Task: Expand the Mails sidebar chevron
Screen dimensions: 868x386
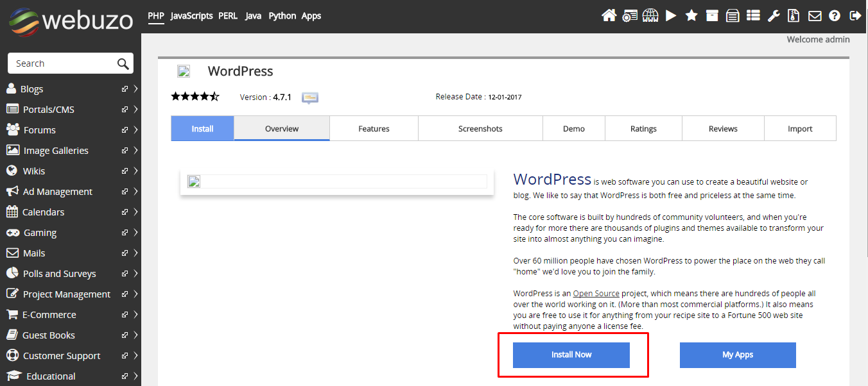Action: [x=135, y=253]
